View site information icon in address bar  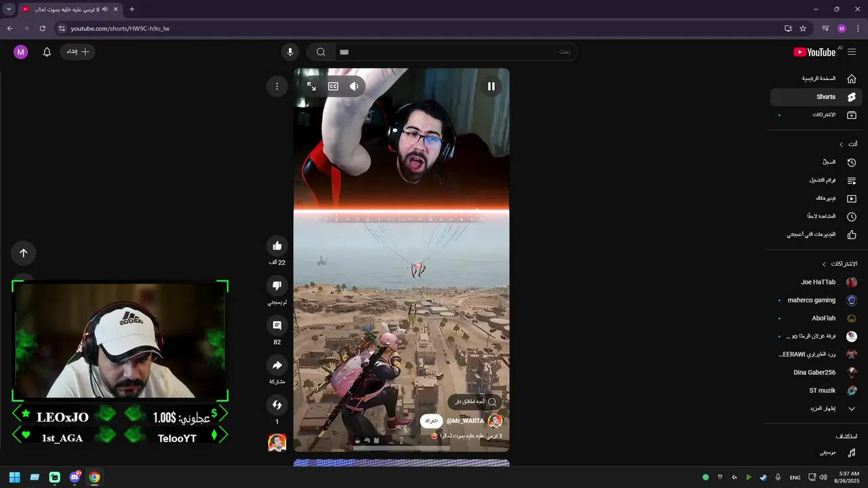coord(61,28)
